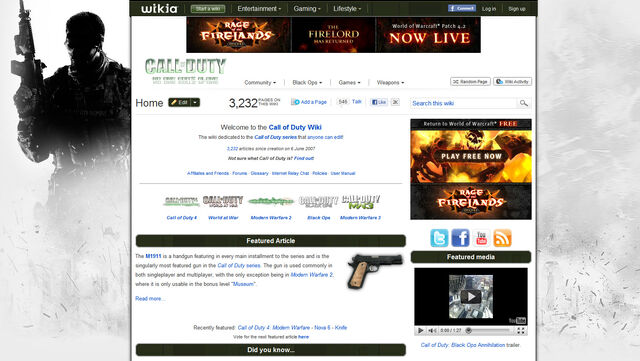Screen dimensions: 640x361
Task: Click the video player play control
Action: point(420,330)
